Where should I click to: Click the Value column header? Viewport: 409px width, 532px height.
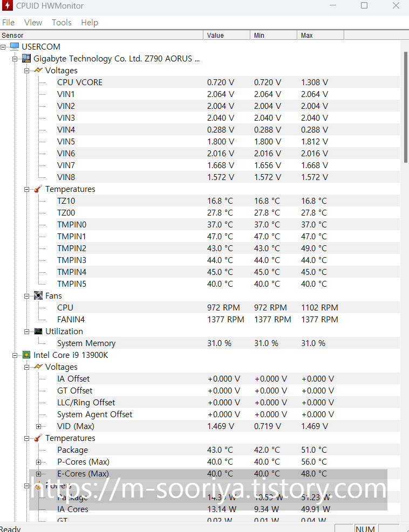coord(227,35)
